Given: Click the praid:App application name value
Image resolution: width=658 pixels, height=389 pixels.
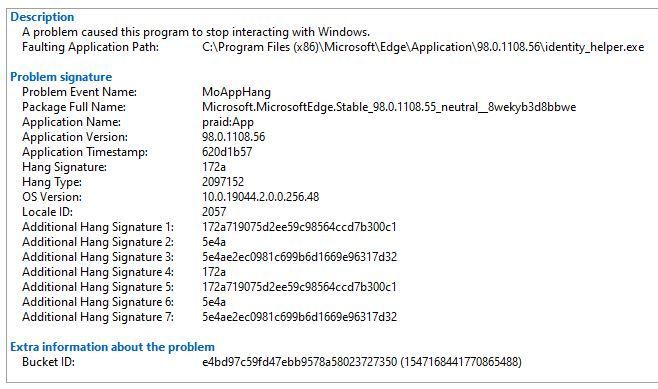Looking at the screenshot, I should (x=228, y=122).
